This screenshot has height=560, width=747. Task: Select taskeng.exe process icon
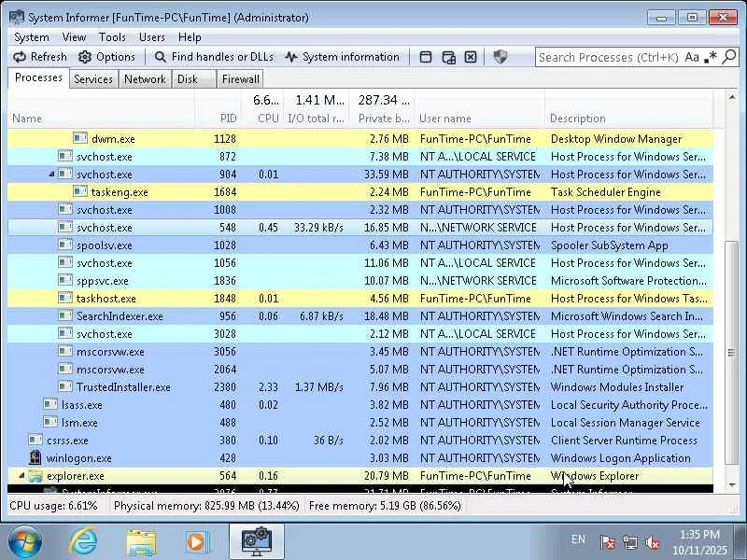(80, 191)
